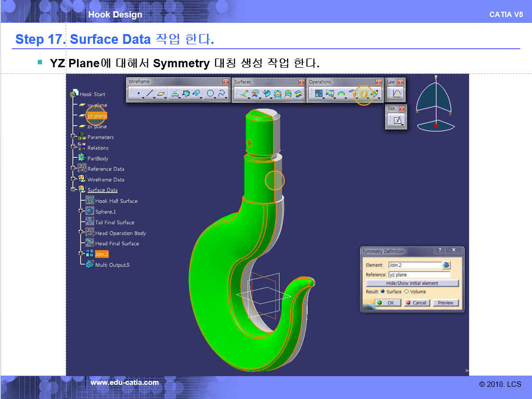Click the Preview button in Symmetry Definition

pos(445,303)
